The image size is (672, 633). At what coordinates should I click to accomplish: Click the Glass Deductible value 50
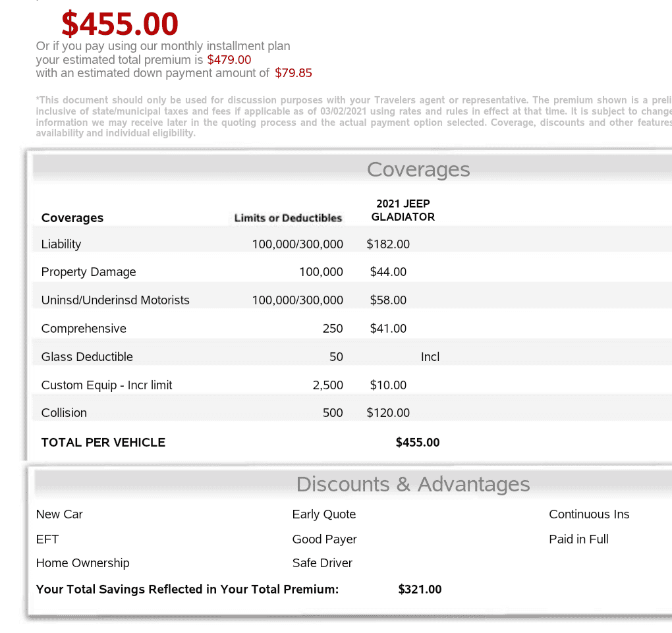click(x=336, y=356)
